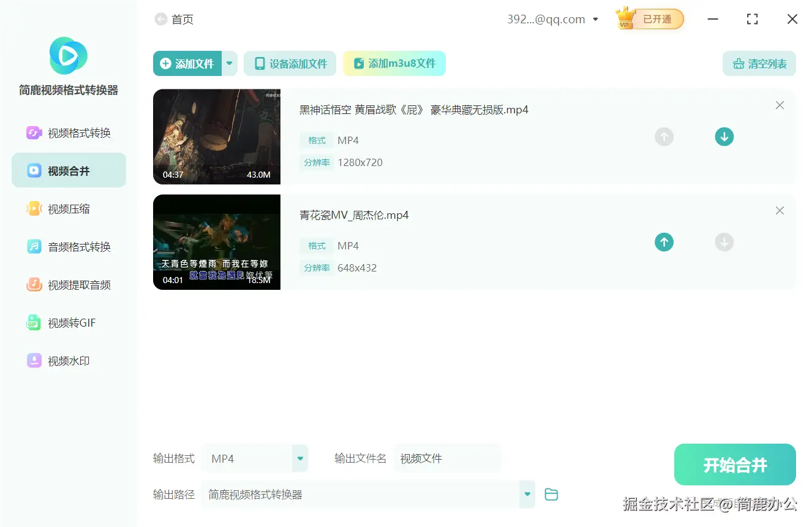Click the back arrow beside 首页
This screenshot has height=527, width=812.
(x=159, y=19)
